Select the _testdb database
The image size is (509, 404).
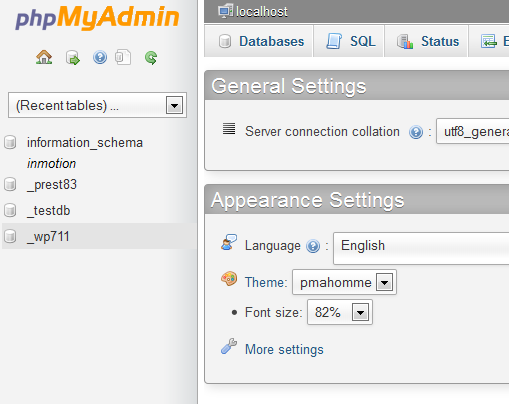(x=49, y=211)
